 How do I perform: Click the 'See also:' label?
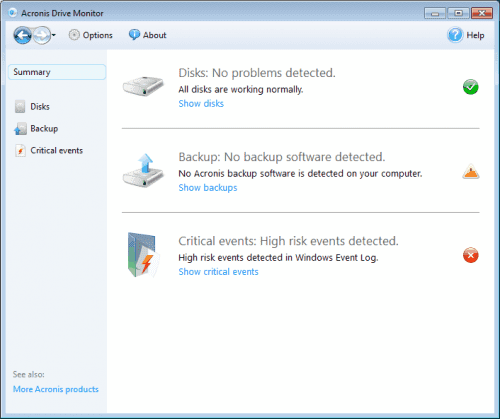[x=29, y=374]
